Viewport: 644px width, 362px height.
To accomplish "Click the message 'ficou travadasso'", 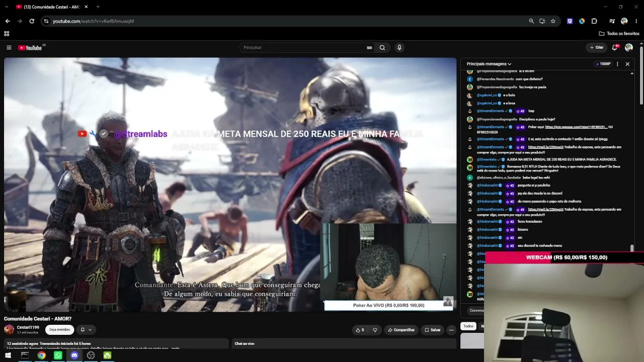I will pyautogui.click(x=529, y=222).
